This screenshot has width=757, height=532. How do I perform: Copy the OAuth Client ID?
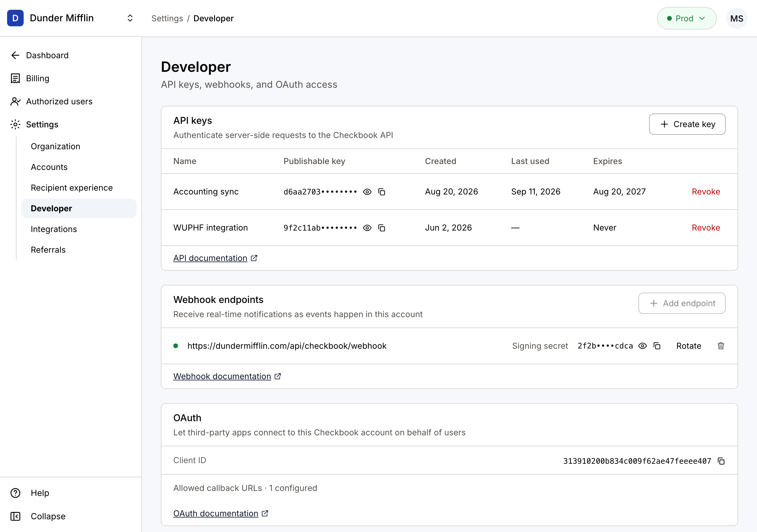(721, 461)
